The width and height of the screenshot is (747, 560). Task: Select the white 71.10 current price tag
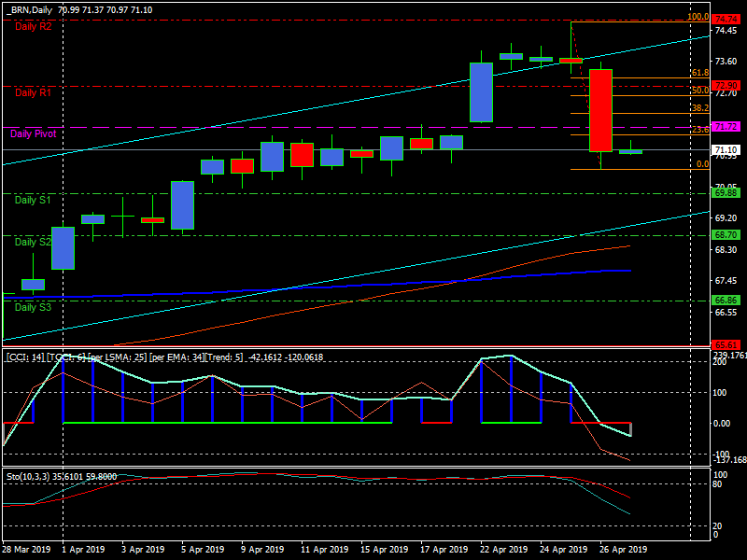click(x=726, y=150)
